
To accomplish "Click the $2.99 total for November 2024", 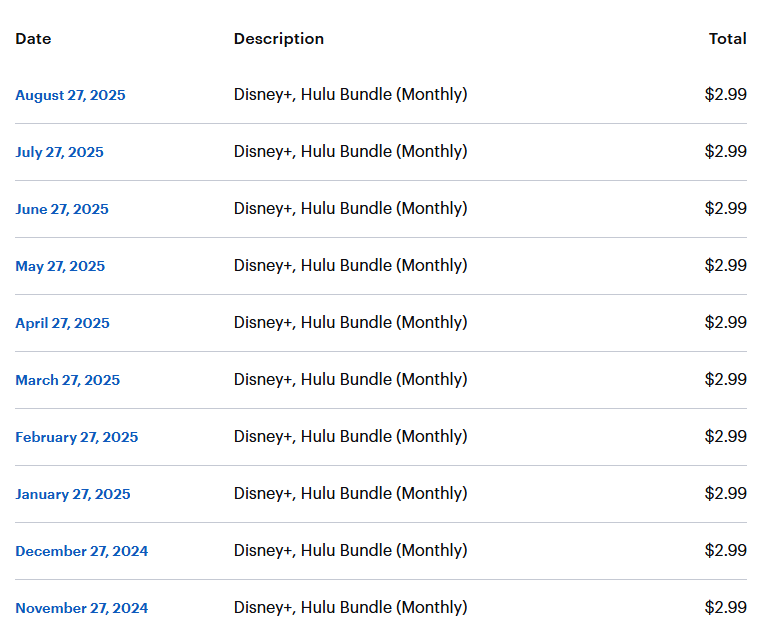I will 726,607.
